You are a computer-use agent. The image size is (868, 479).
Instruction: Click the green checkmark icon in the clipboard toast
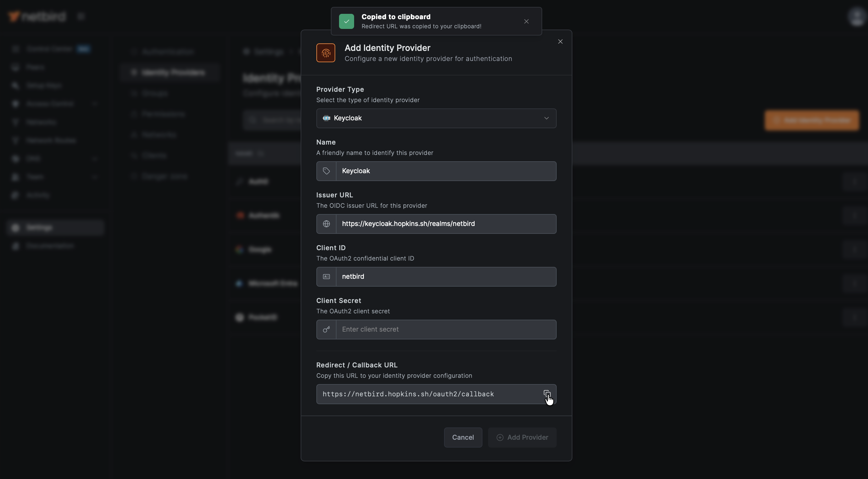click(346, 21)
